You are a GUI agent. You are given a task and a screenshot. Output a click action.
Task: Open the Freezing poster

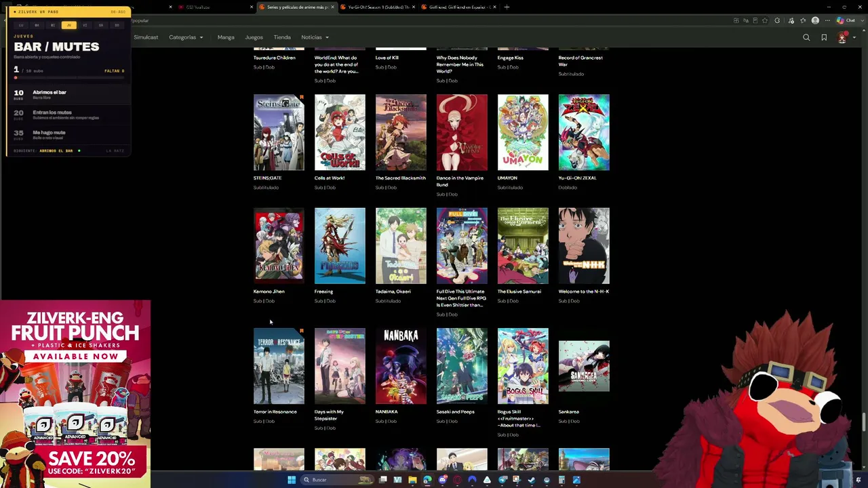340,245
